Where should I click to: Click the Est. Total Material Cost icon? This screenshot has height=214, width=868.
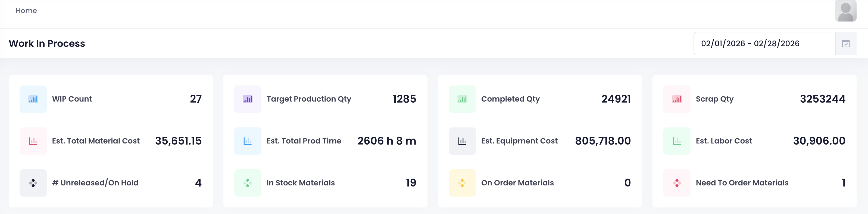[x=33, y=141]
